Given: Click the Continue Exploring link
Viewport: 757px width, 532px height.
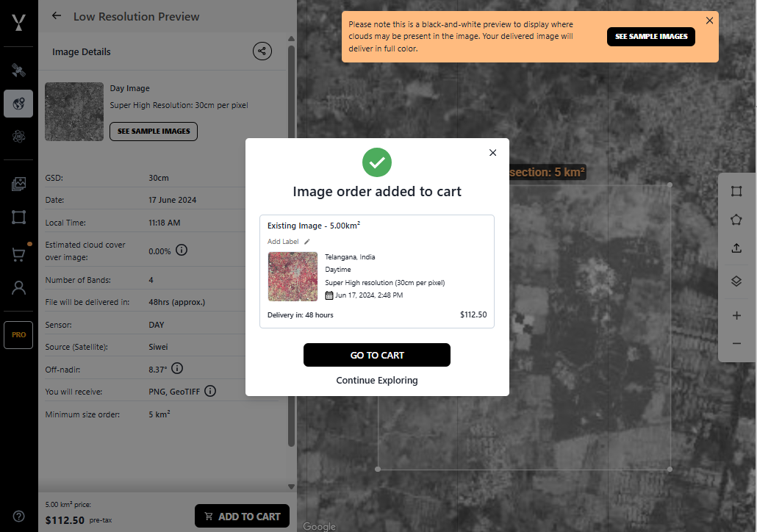Looking at the screenshot, I should pos(377,381).
